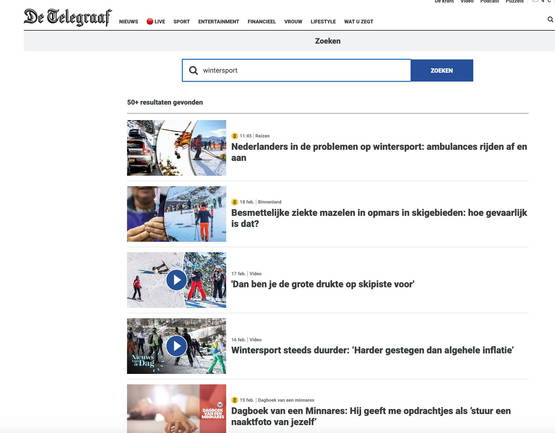Click the 'Dagboek van een minnares' category label
The image size is (555, 433).
coord(286,400)
